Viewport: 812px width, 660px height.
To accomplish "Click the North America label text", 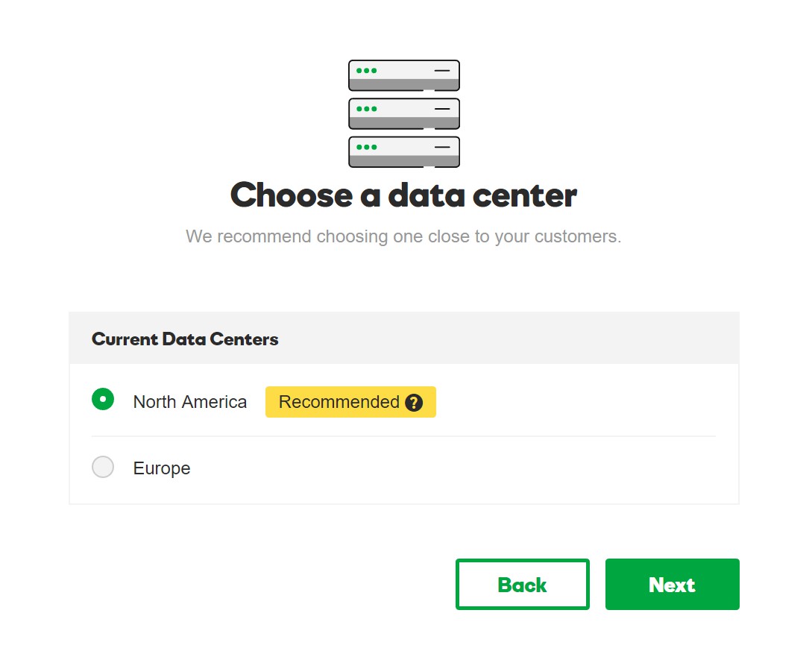I will point(190,402).
